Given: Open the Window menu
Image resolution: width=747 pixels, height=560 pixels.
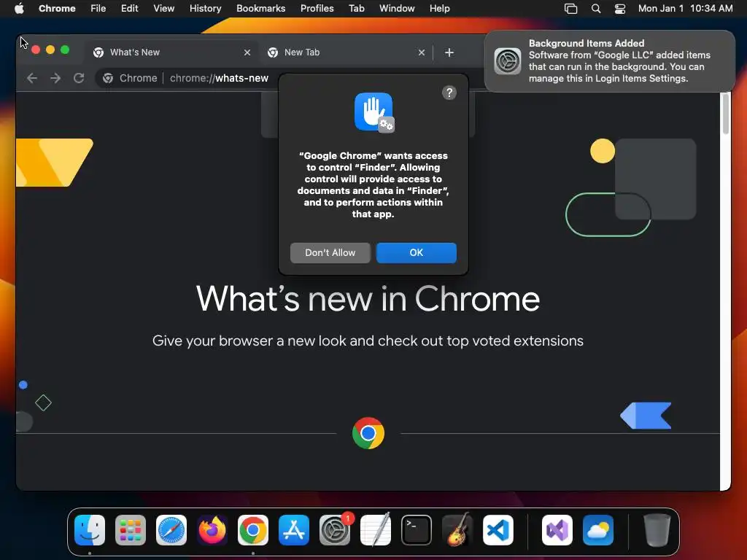Looking at the screenshot, I should 397,8.
